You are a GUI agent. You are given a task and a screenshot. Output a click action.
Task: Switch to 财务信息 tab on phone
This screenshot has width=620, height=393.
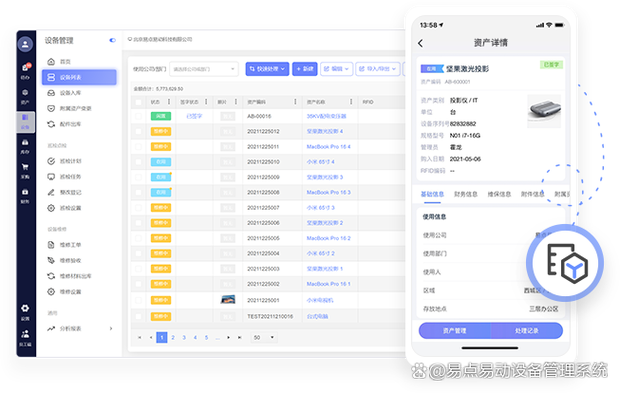click(x=466, y=194)
